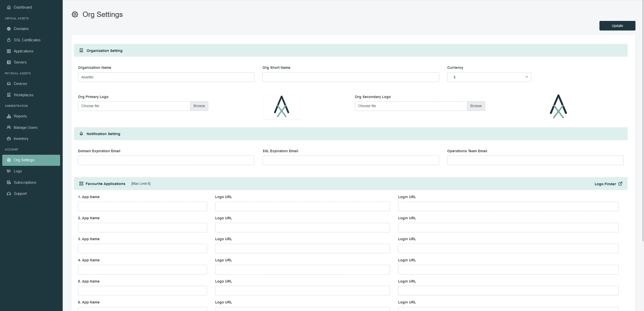Click the Org Secondary Logo Choose file field
This screenshot has width=644, height=311.
(x=411, y=106)
